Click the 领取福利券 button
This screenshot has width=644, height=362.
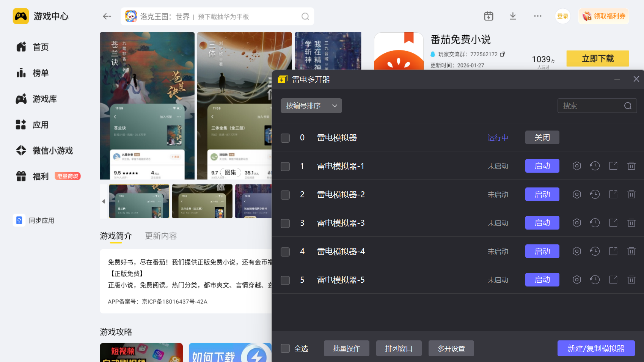[x=604, y=16]
